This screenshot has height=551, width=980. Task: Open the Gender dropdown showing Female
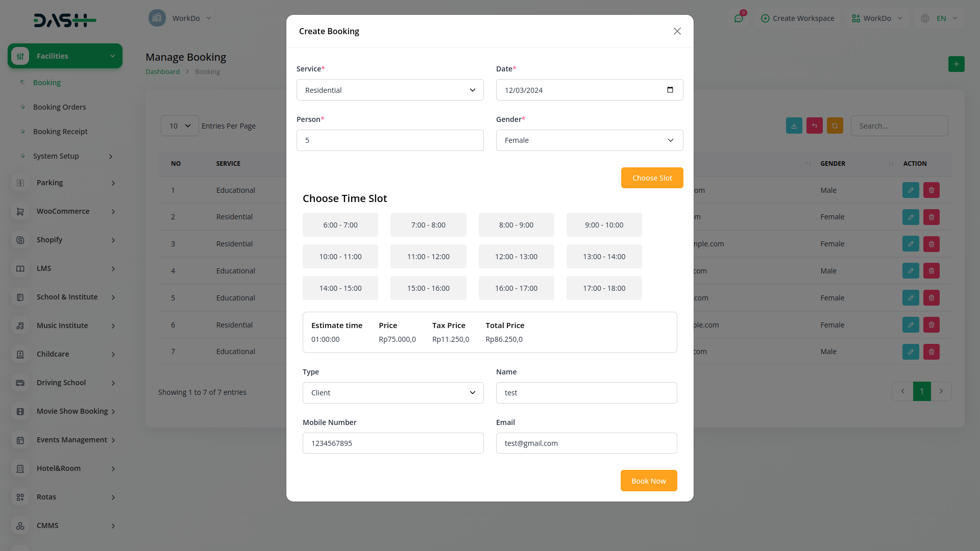(589, 140)
